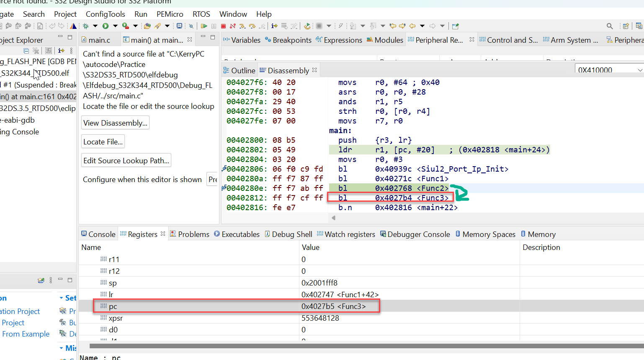
Task: Click the Terminate (red square) icon
Action: tap(223, 26)
